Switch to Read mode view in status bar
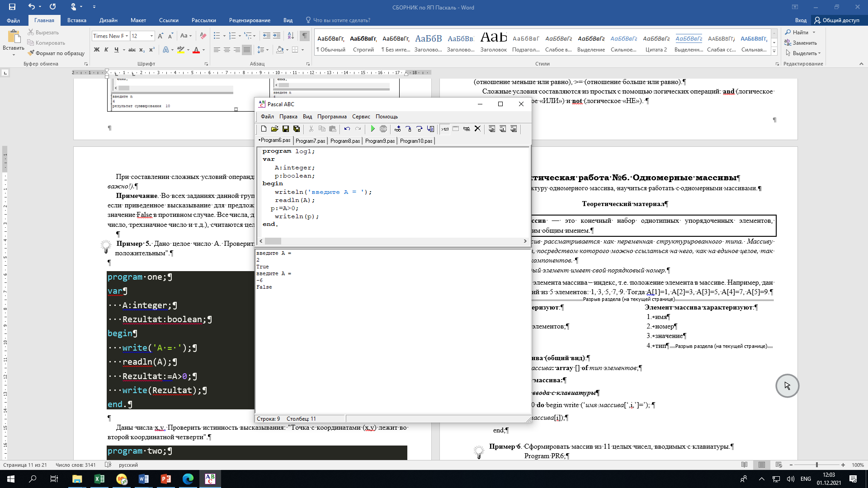This screenshot has height=488, width=868. [x=745, y=465]
